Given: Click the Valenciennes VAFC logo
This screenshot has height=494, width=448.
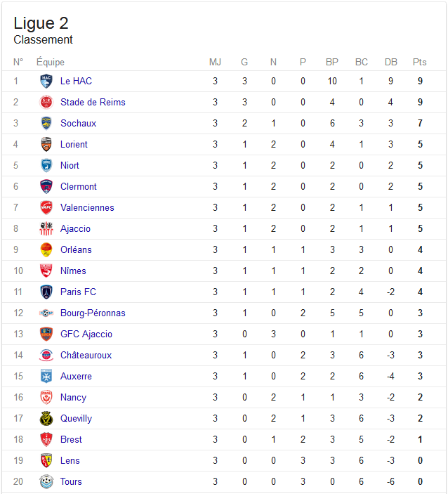Looking at the screenshot, I should tap(46, 207).
